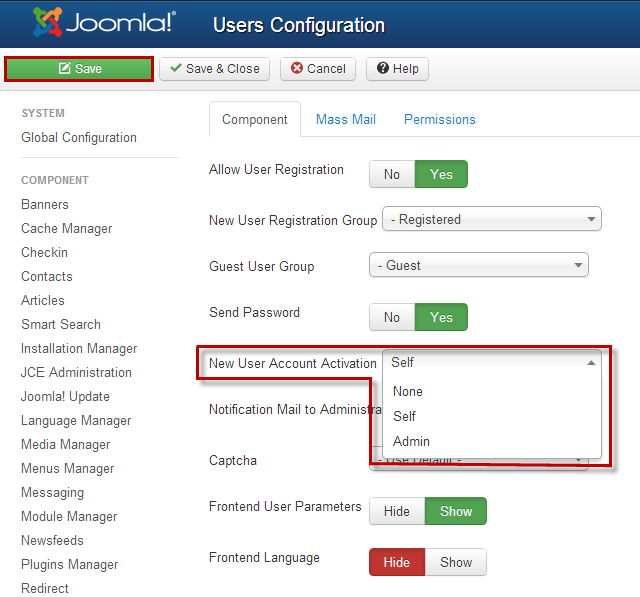Open Checkin component settings
The image size is (640, 597).
point(44,253)
